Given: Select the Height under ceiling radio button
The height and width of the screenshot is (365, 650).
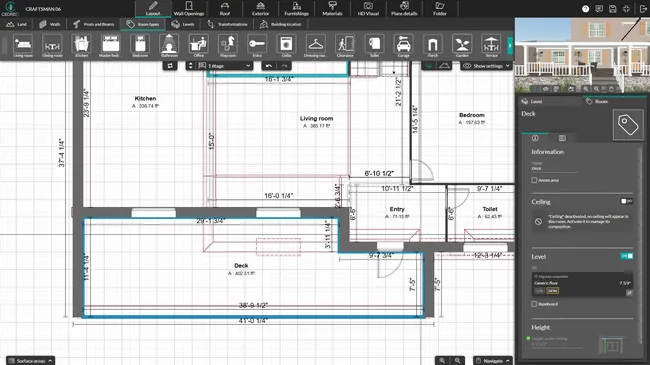Looking at the screenshot, I should (x=529, y=338).
